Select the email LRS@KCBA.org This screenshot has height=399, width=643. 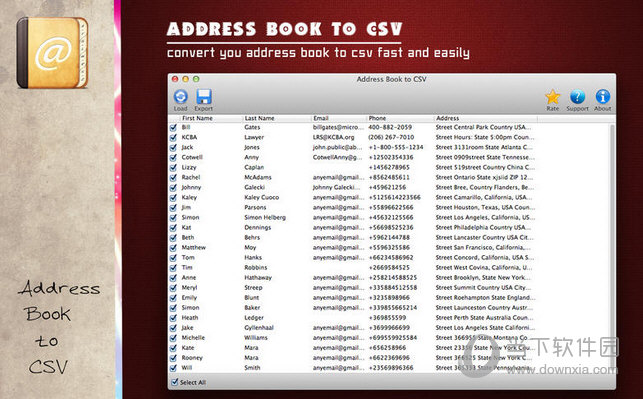click(333, 137)
